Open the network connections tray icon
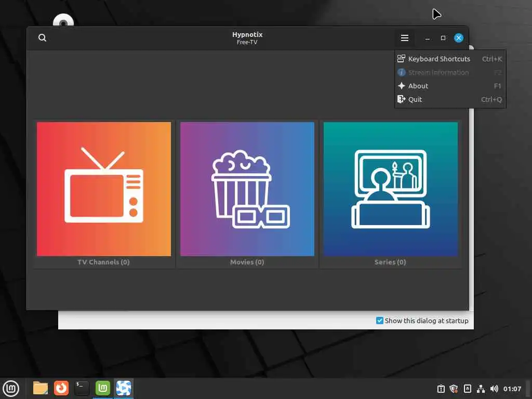This screenshot has width=532, height=399. (x=481, y=389)
